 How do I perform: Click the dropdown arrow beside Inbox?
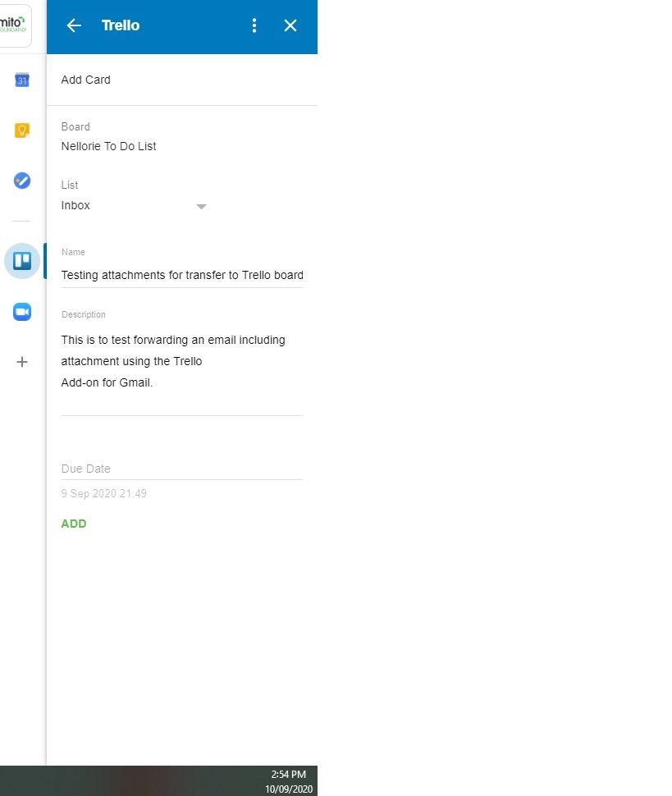coord(201,206)
